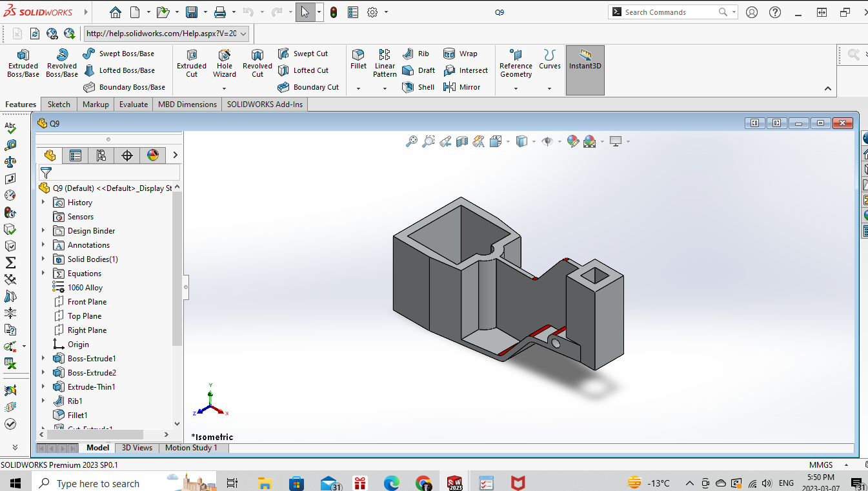Click the Boundary Cut tool
Viewport: 868px width, 491px height.
pos(309,87)
